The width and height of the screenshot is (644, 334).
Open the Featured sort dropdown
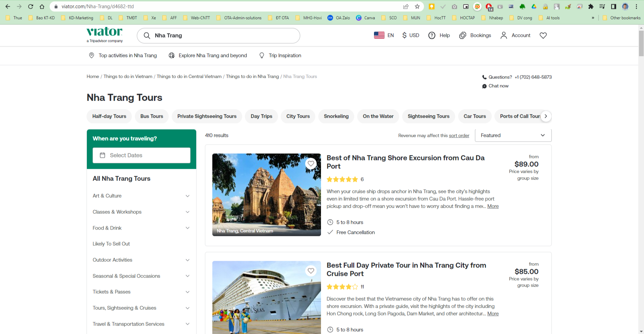click(x=513, y=135)
